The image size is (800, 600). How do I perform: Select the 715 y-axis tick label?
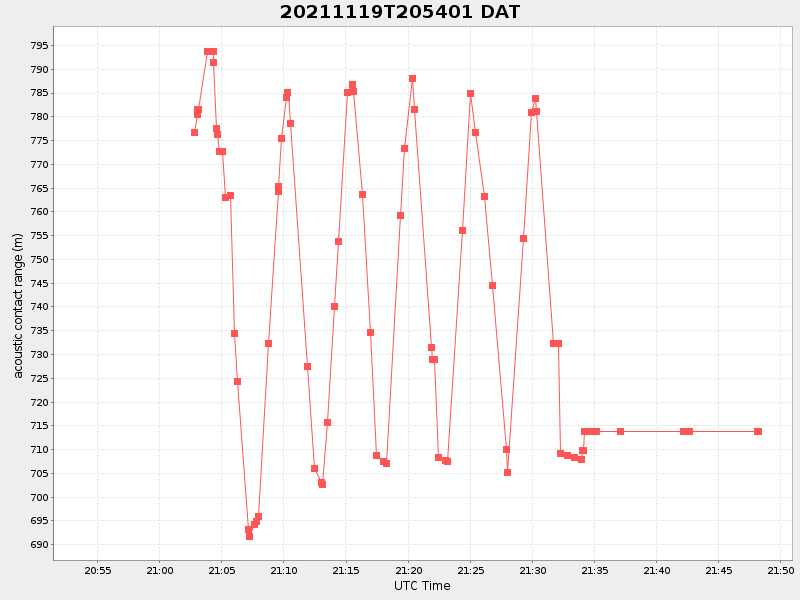(x=39, y=426)
